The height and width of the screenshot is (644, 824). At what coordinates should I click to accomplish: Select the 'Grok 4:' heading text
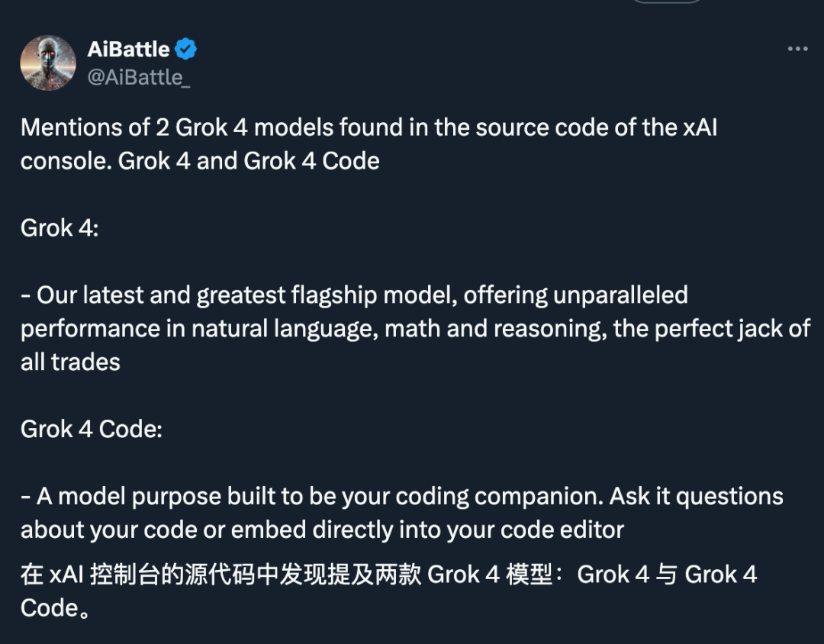point(59,227)
